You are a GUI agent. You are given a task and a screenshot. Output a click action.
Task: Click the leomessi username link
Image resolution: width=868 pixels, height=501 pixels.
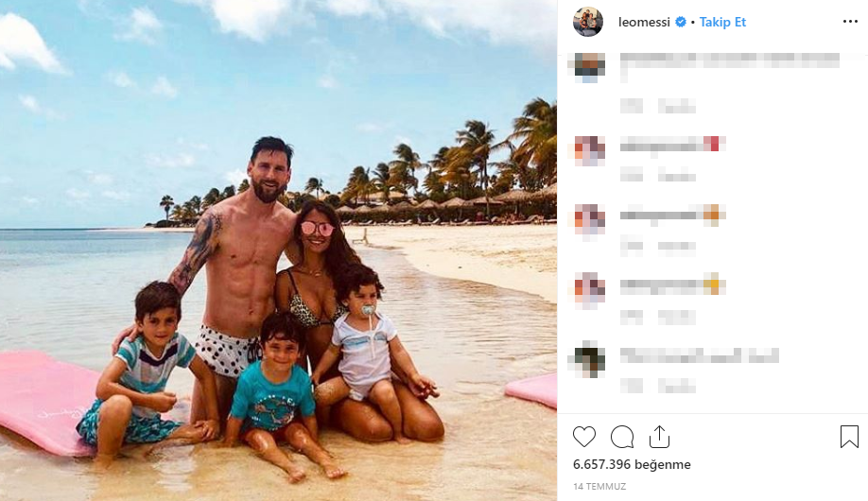644,22
